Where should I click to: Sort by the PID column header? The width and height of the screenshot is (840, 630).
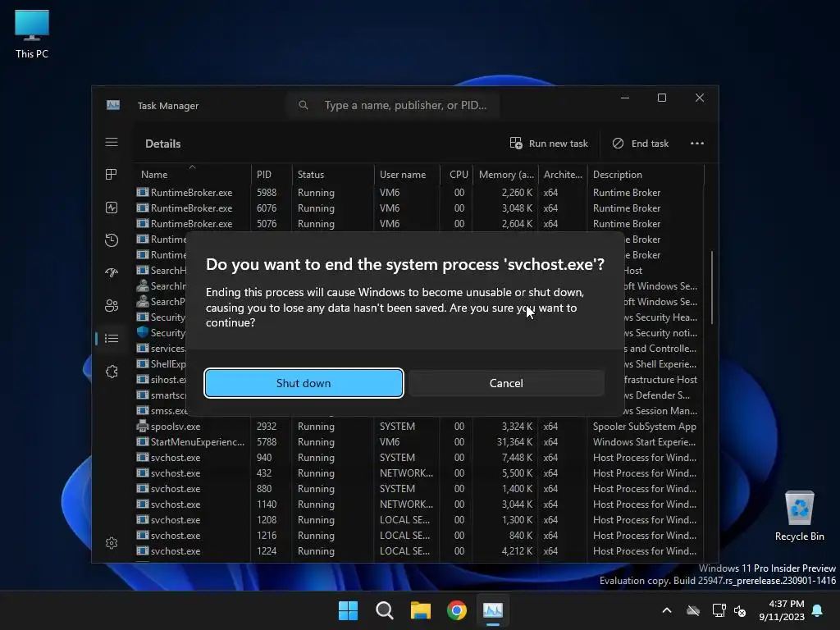pos(271,174)
